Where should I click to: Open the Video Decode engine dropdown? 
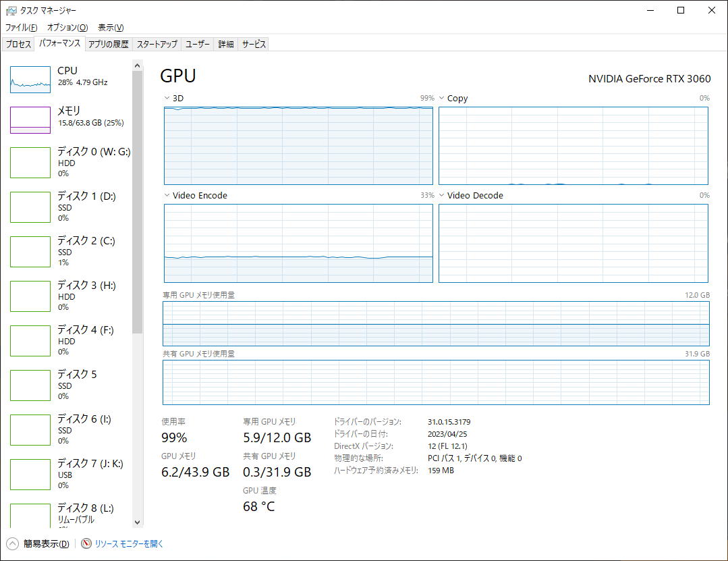pos(441,196)
